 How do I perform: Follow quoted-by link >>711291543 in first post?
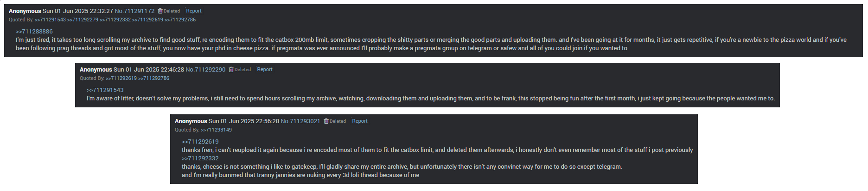pyautogui.click(x=50, y=20)
